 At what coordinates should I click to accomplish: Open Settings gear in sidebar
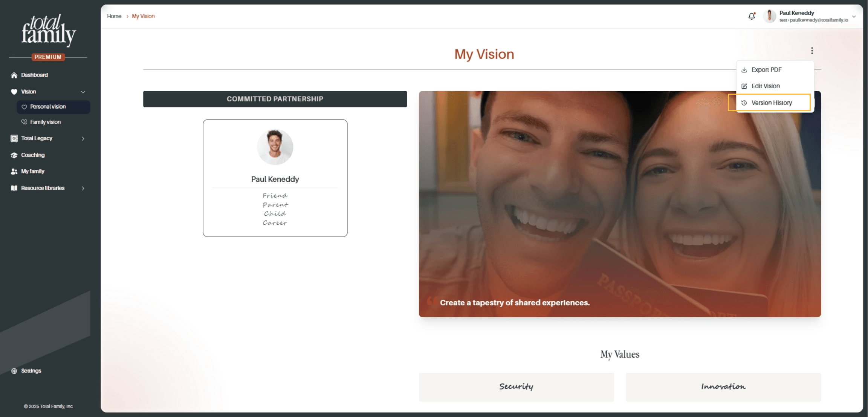(x=14, y=371)
